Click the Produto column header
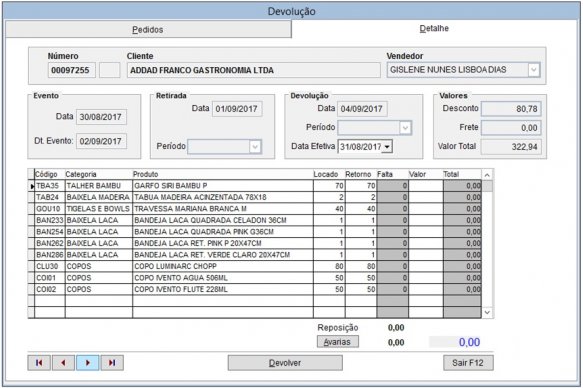Viewport: 583px width, 388px height. click(x=223, y=174)
